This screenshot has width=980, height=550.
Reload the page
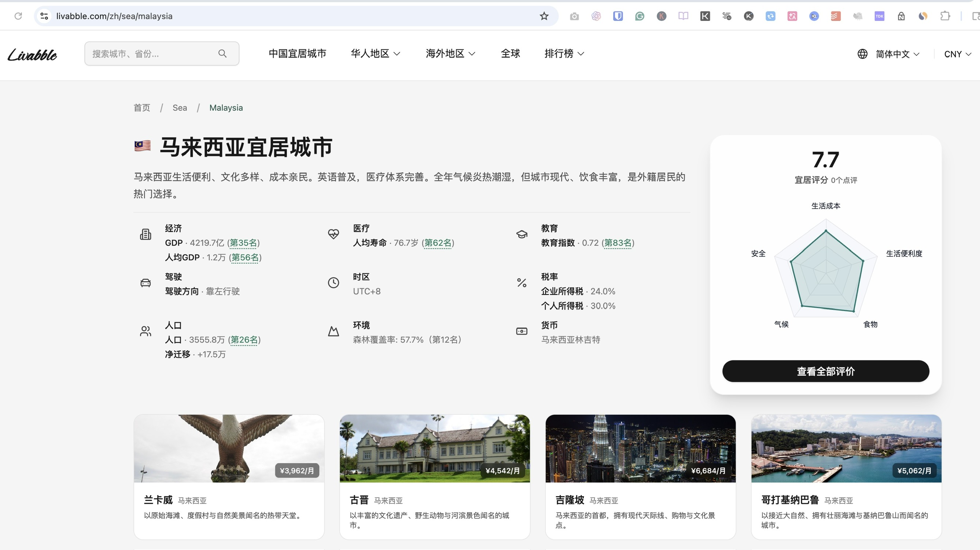18,16
